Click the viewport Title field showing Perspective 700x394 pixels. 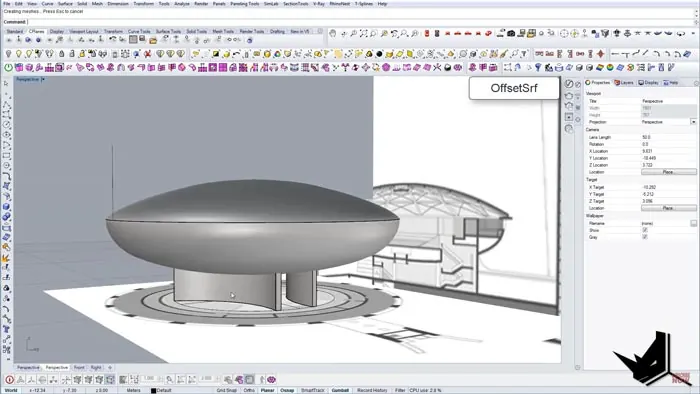(x=668, y=101)
